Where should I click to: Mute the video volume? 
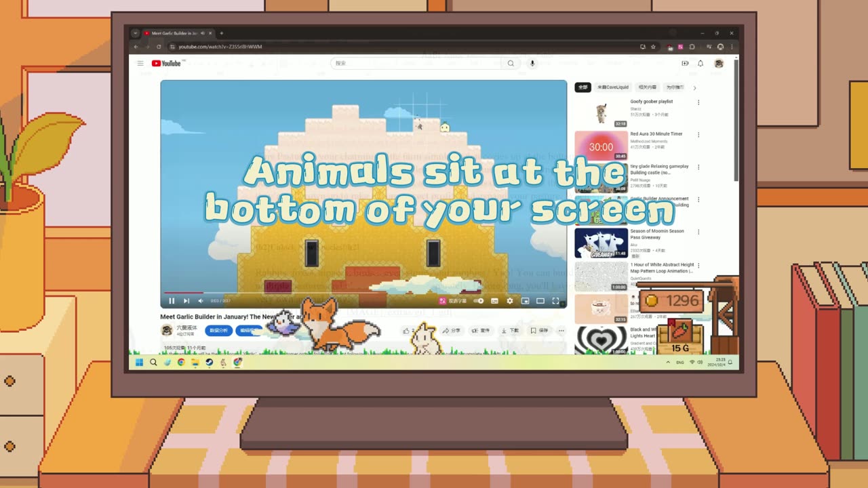[201, 301]
